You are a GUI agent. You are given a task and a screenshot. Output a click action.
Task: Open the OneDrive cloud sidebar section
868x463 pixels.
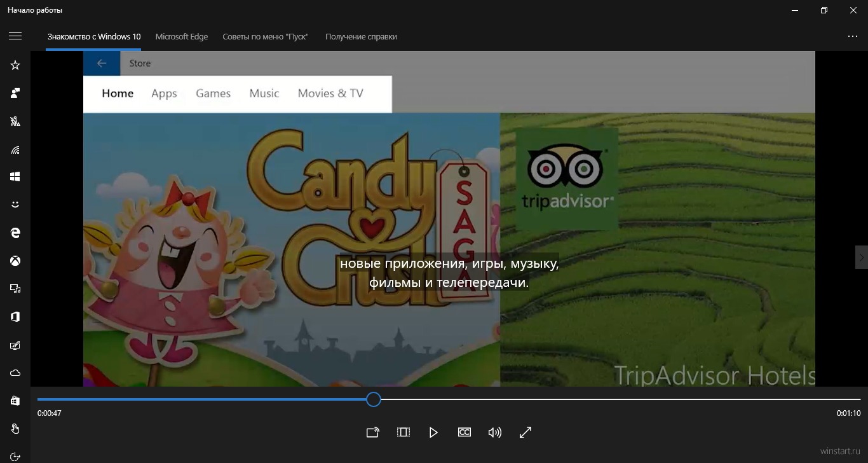coord(15,373)
